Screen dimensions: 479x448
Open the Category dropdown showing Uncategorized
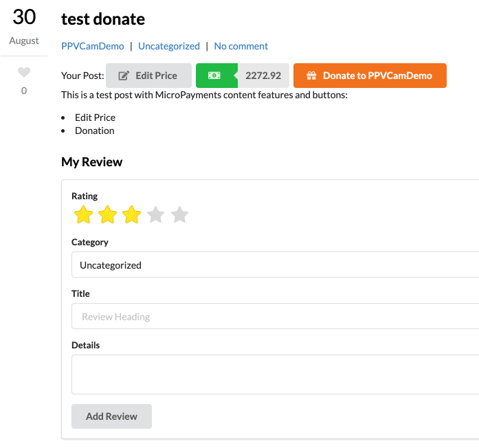pos(275,265)
